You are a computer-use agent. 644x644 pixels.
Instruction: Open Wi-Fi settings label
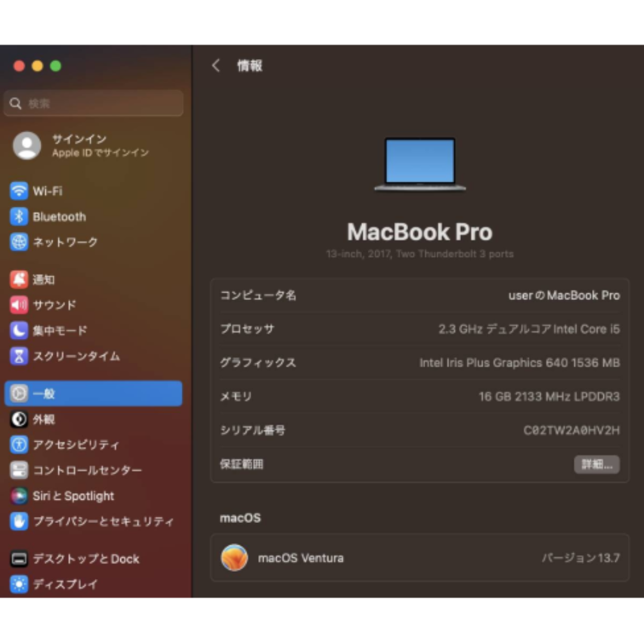(x=48, y=191)
